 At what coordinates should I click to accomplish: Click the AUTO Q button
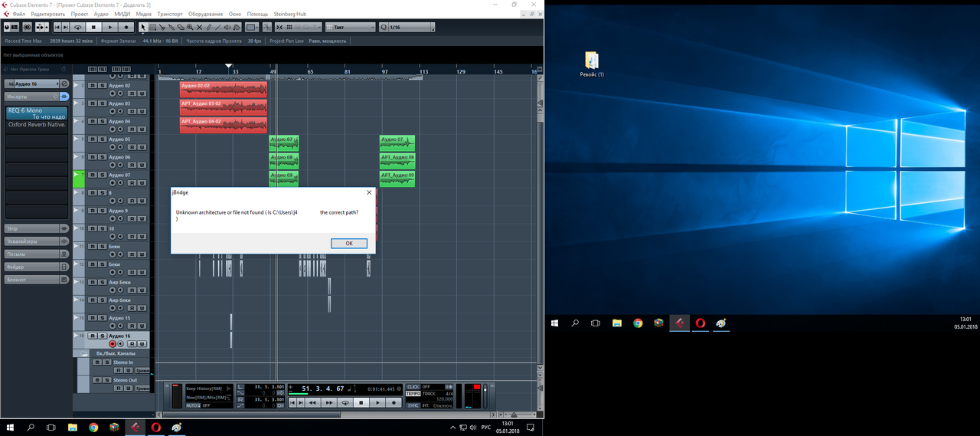[x=193, y=405]
